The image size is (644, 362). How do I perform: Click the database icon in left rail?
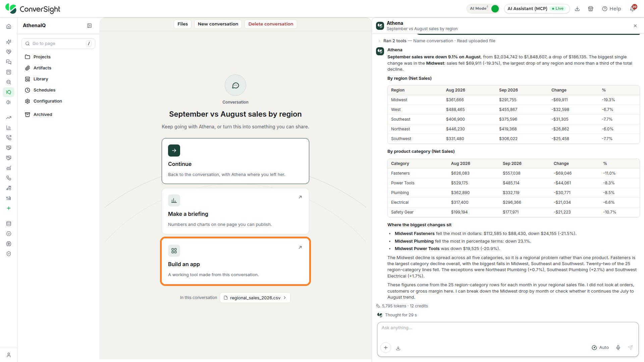9,224
